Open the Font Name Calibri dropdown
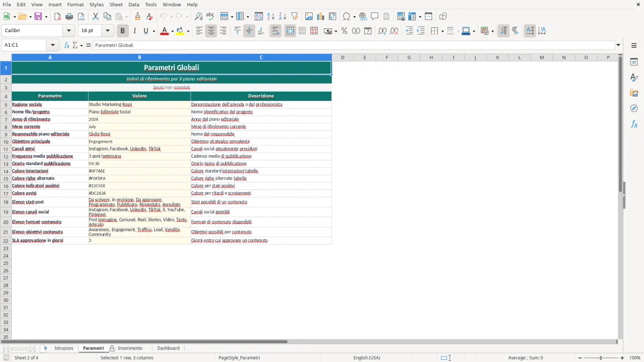The image size is (644, 362). (x=69, y=31)
